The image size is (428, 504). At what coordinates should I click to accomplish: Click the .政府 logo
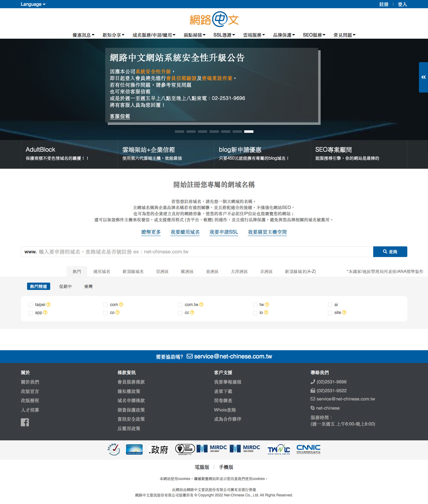(x=158, y=450)
